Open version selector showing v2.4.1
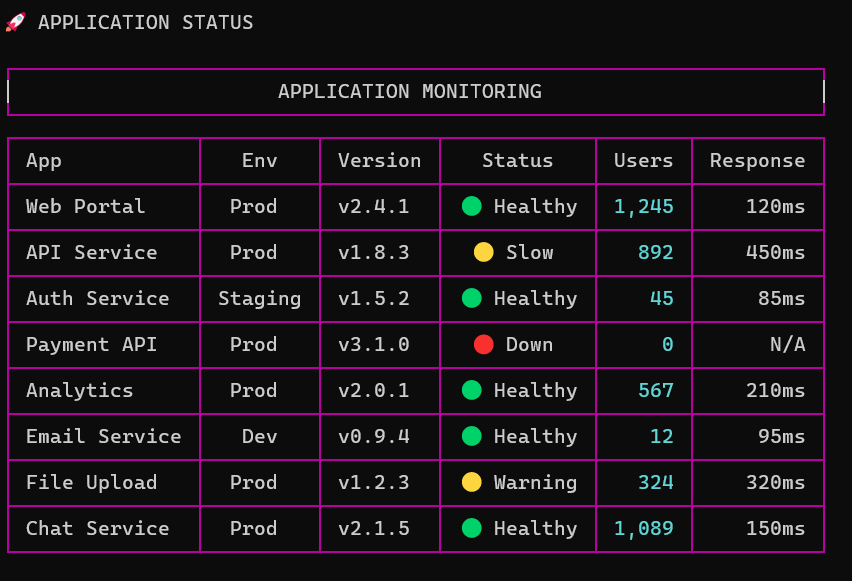This screenshot has width=852, height=581. coord(380,207)
